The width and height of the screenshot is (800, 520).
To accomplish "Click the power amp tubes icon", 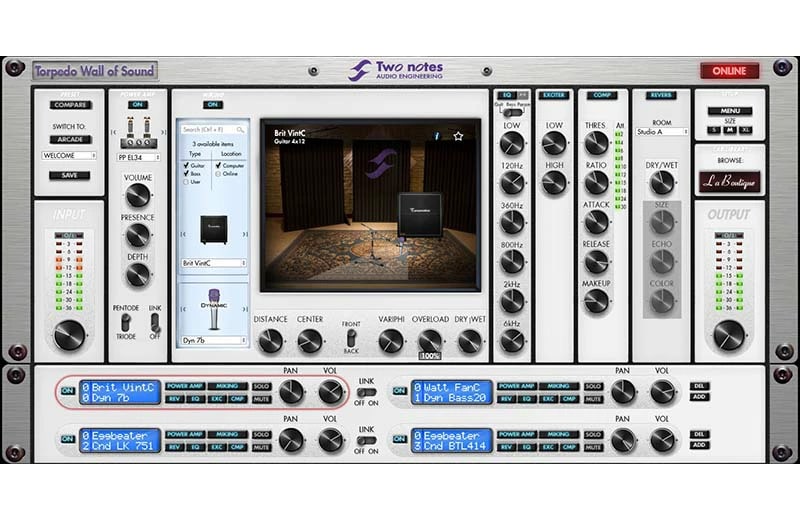I will pyautogui.click(x=138, y=130).
